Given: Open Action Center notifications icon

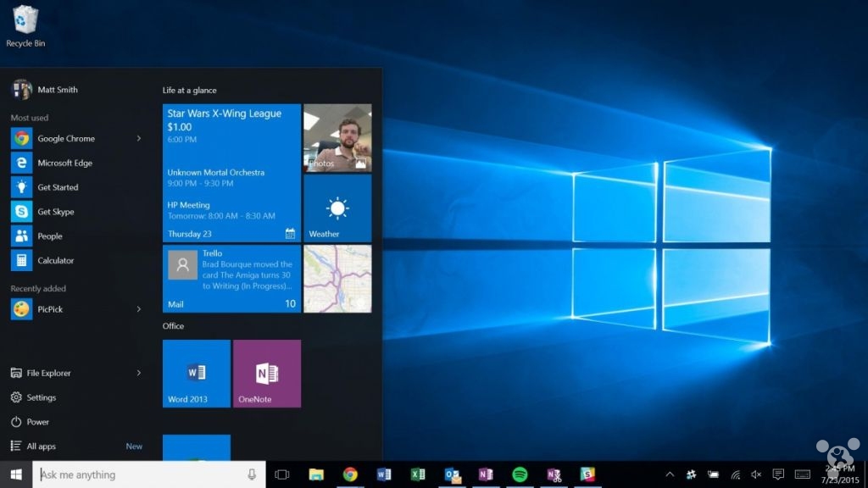Looking at the screenshot, I should pos(778,474).
